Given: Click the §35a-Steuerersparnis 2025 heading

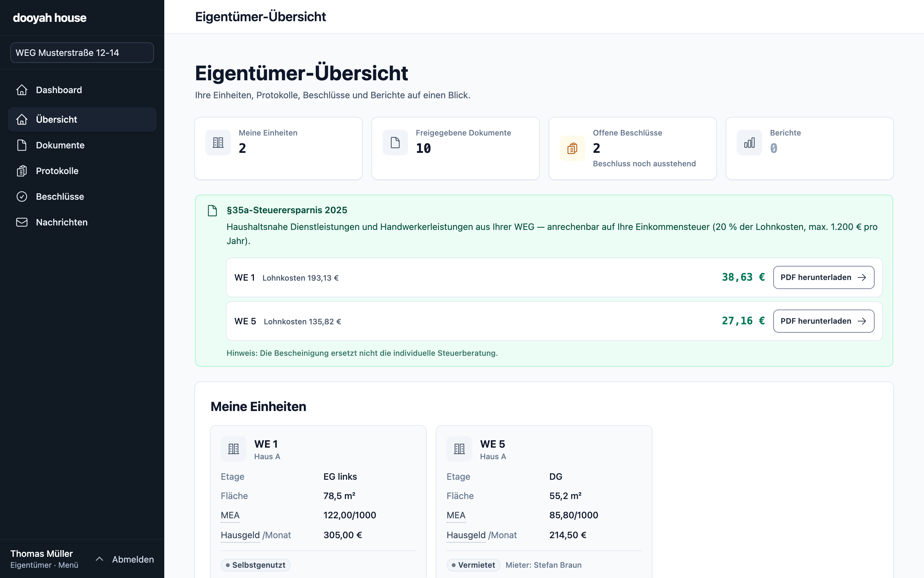Looking at the screenshot, I should [x=287, y=210].
